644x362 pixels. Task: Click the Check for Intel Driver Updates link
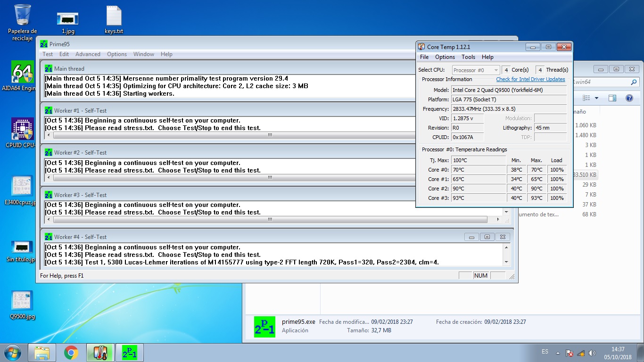point(530,79)
